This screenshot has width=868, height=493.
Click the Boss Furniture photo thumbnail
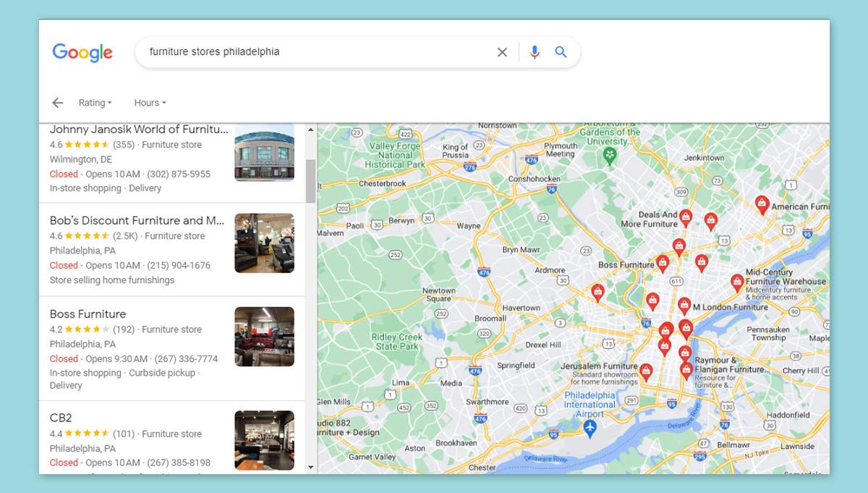click(x=264, y=337)
